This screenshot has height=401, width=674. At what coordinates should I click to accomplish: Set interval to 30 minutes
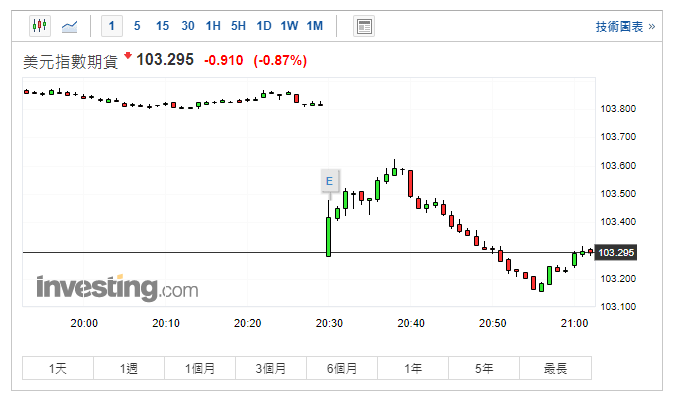(x=187, y=26)
